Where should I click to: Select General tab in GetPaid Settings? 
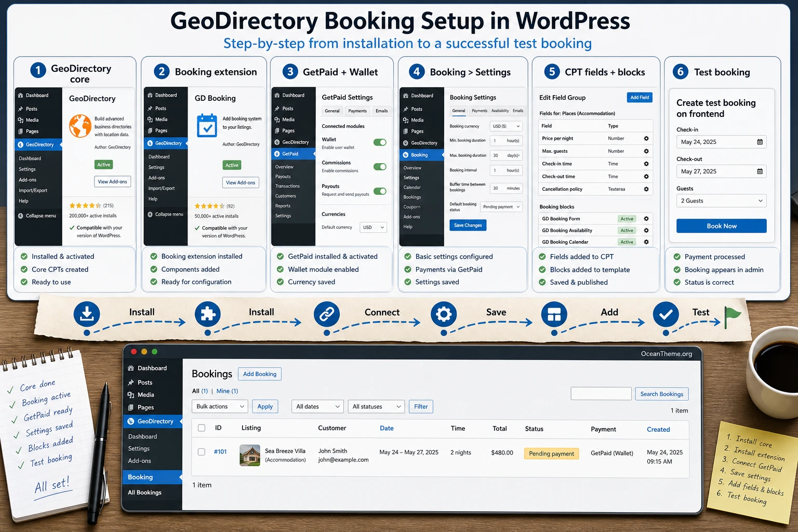(332, 111)
